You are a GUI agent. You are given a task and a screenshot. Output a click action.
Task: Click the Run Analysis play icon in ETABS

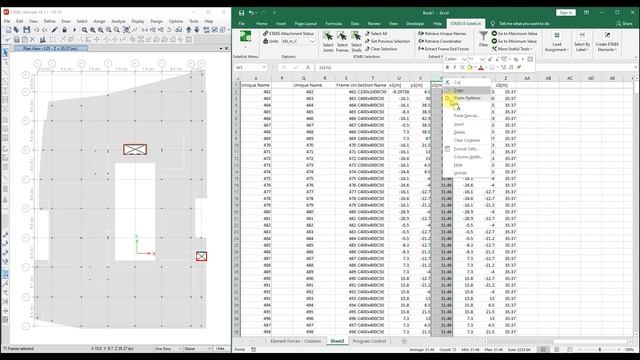coord(74,30)
